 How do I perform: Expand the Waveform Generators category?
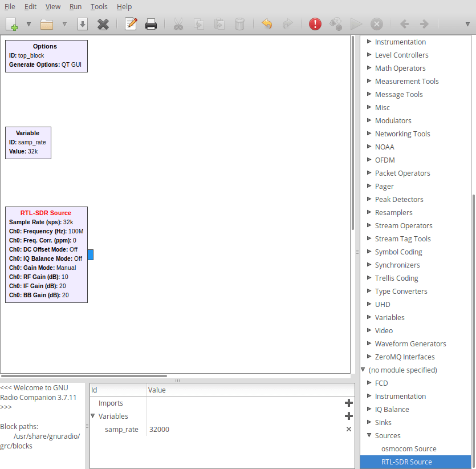(369, 343)
